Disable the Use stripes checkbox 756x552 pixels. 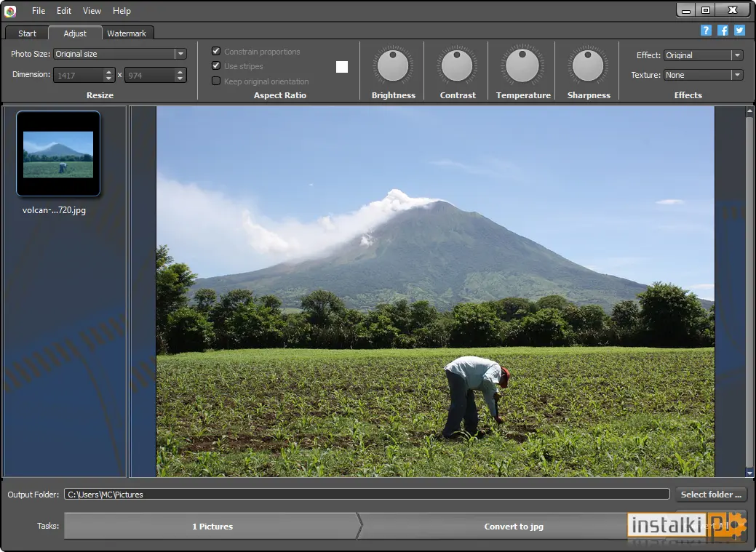pyautogui.click(x=216, y=65)
